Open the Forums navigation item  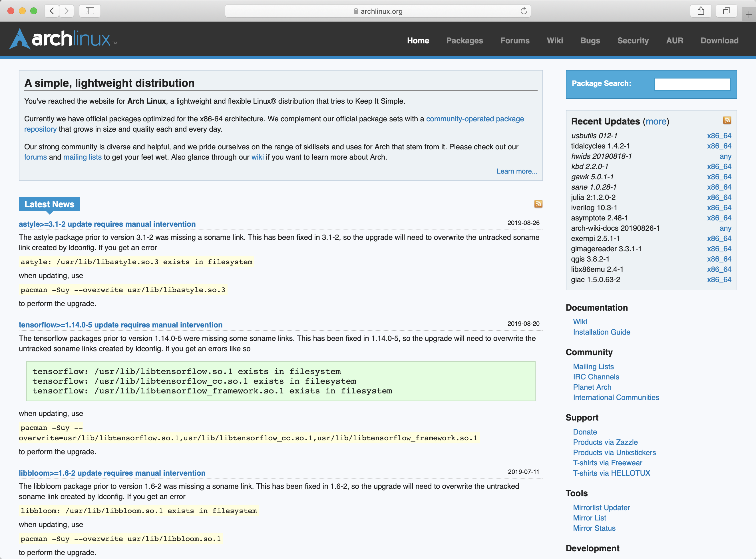515,41
